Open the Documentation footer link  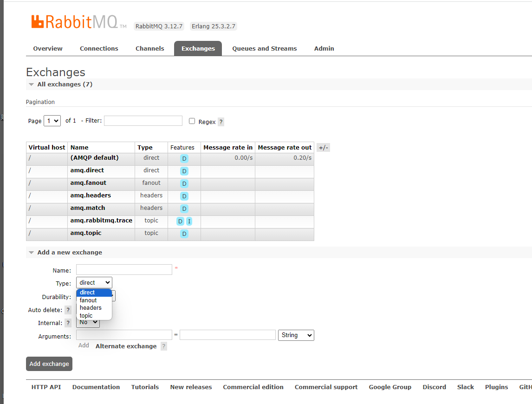pos(96,387)
